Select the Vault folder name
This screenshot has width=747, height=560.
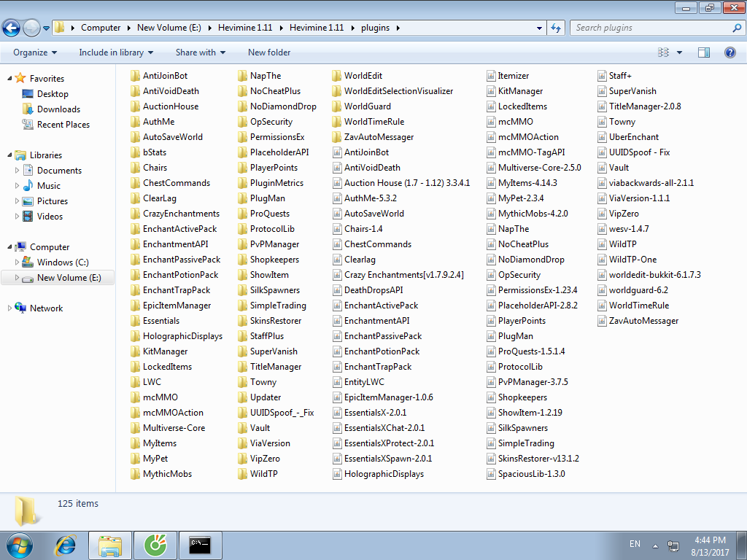(260, 428)
